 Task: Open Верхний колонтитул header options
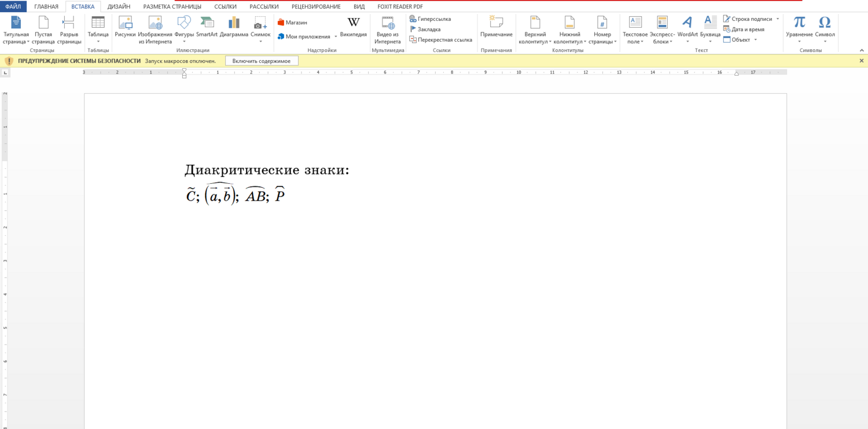tap(535, 30)
